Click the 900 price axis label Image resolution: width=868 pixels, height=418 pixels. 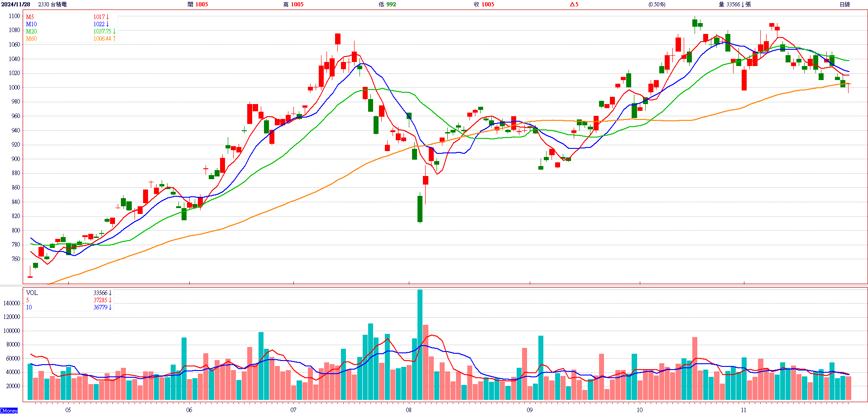16,159
